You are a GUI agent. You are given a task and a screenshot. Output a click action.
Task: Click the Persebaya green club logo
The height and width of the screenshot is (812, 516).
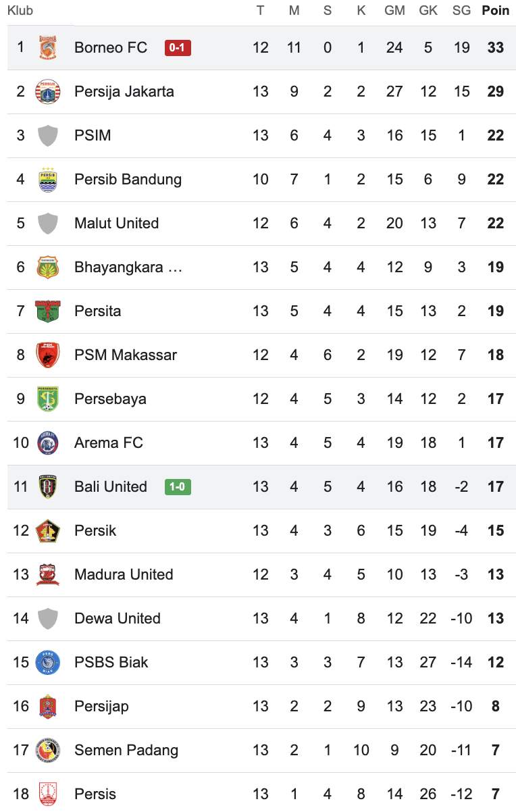48,399
